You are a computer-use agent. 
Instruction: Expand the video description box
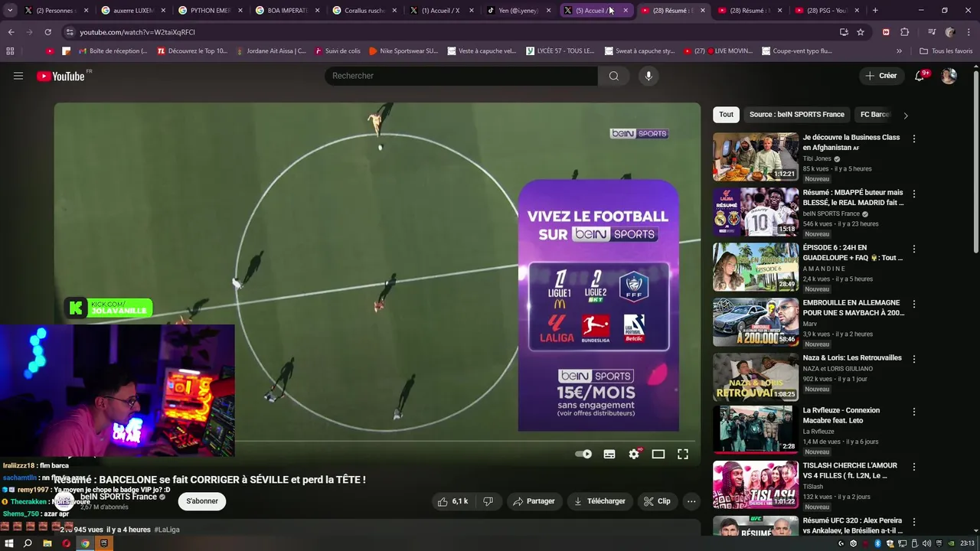click(377, 529)
